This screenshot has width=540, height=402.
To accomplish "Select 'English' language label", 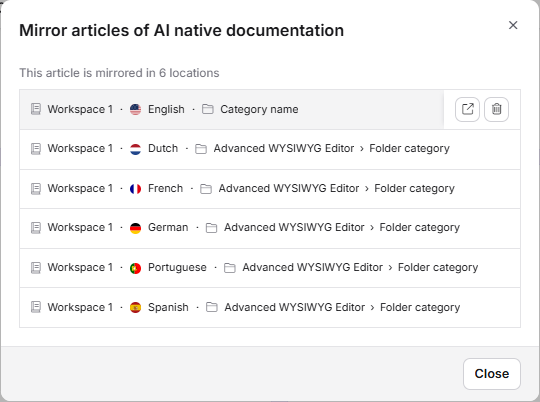I will [x=166, y=110].
